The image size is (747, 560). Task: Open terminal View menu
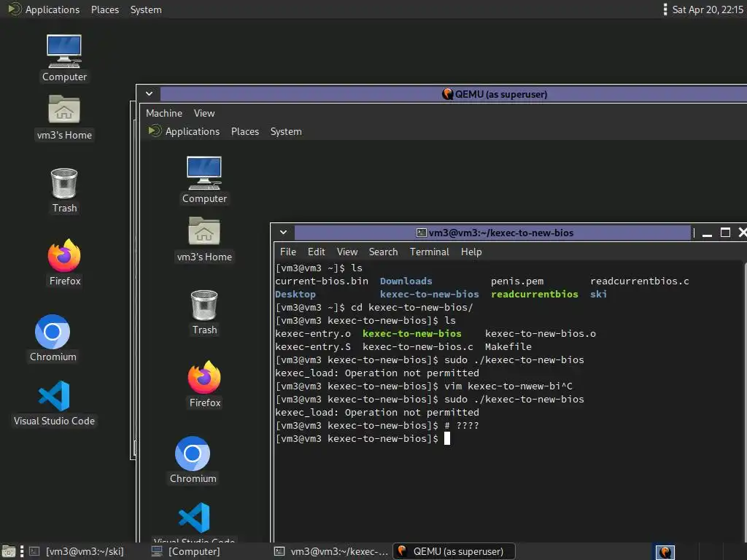(347, 252)
